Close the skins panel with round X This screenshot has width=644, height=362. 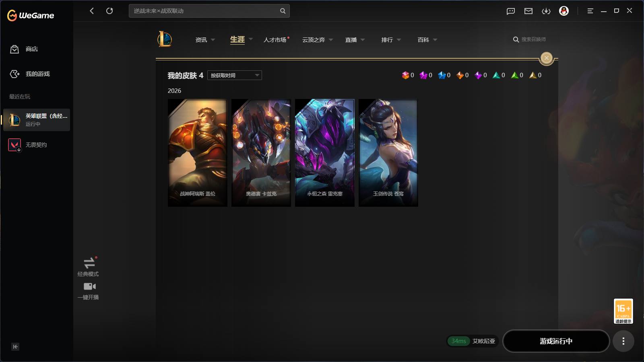click(546, 58)
